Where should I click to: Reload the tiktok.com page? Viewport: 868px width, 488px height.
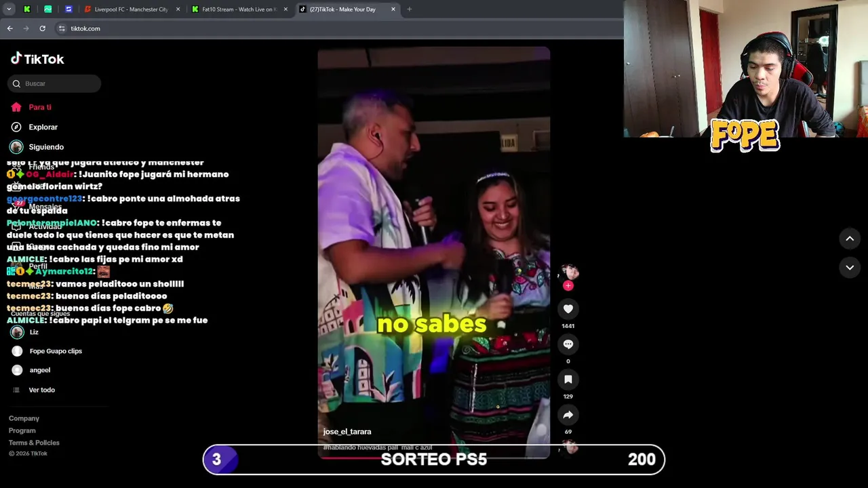[x=42, y=28]
